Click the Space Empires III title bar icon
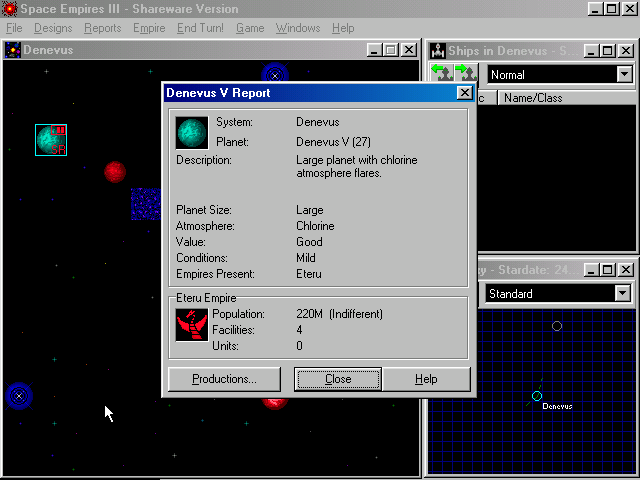The image size is (640, 480). [10, 9]
